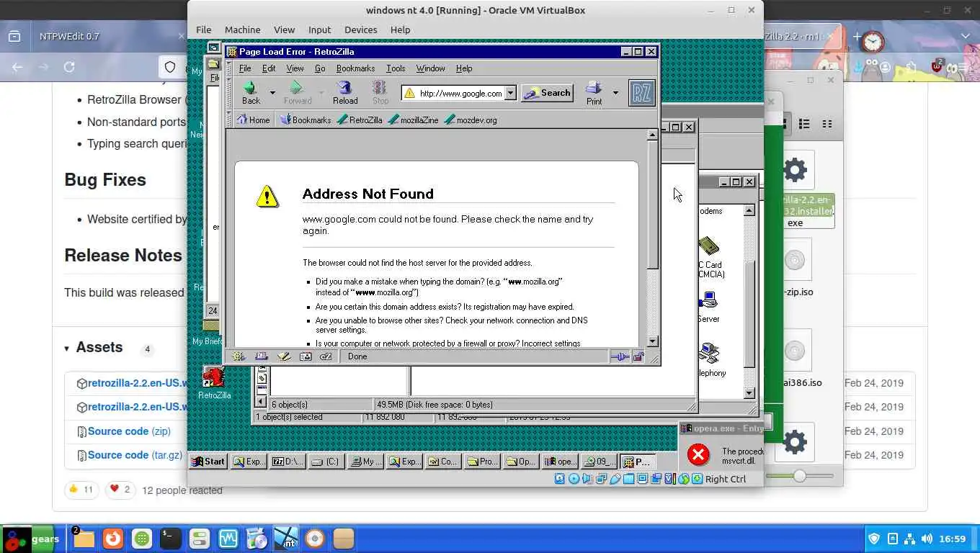Image resolution: width=980 pixels, height=553 pixels.
Task: Click Home on the personal toolbar
Action: click(x=253, y=120)
